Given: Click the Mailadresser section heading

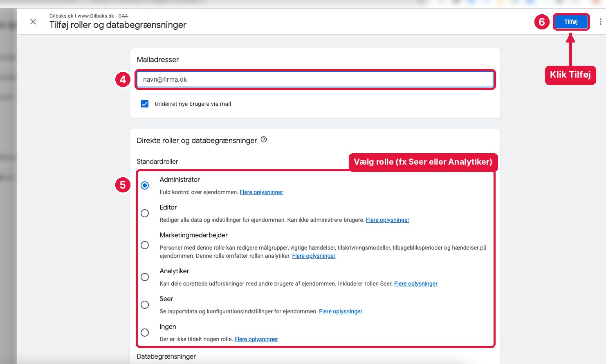Looking at the screenshot, I should point(158,59).
